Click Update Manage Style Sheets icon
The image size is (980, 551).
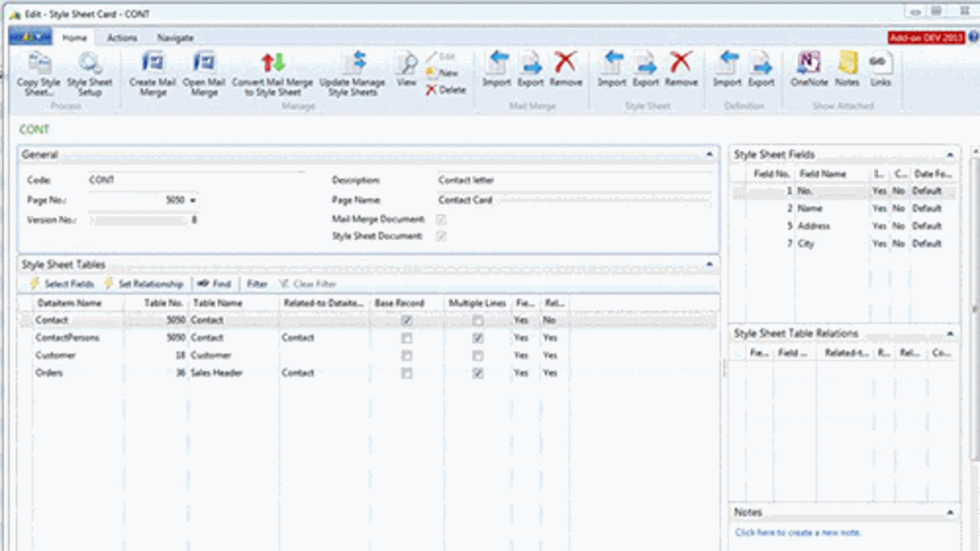tap(355, 63)
